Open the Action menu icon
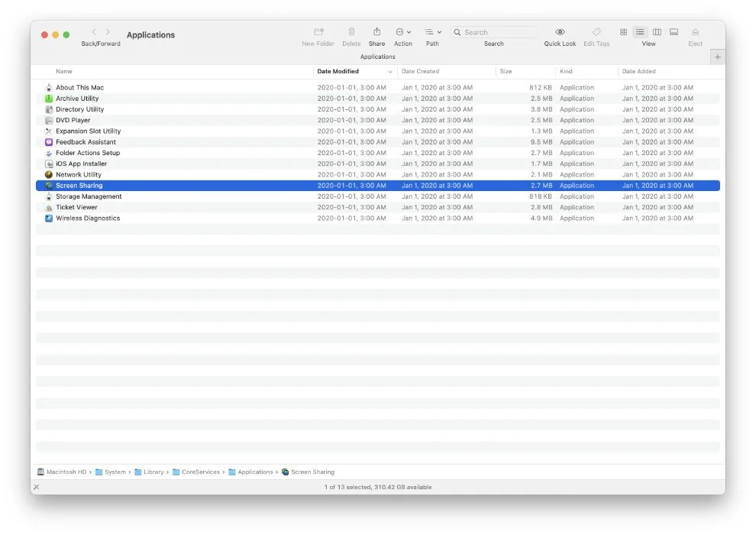 coord(403,32)
